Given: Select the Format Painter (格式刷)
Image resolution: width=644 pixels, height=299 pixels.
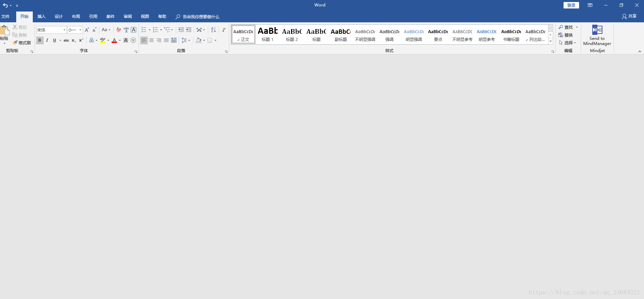Looking at the screenshot, I should click(22, 43).
